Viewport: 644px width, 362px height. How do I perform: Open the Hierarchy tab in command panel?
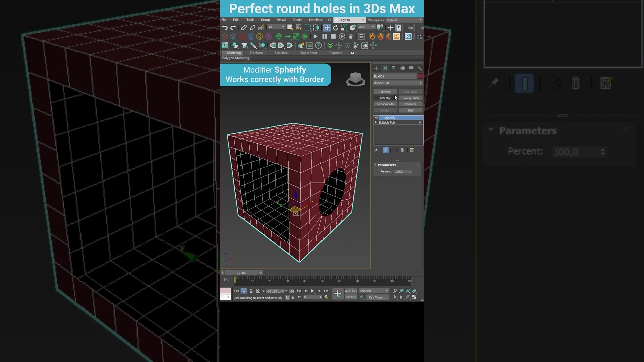tap(393, 68)
